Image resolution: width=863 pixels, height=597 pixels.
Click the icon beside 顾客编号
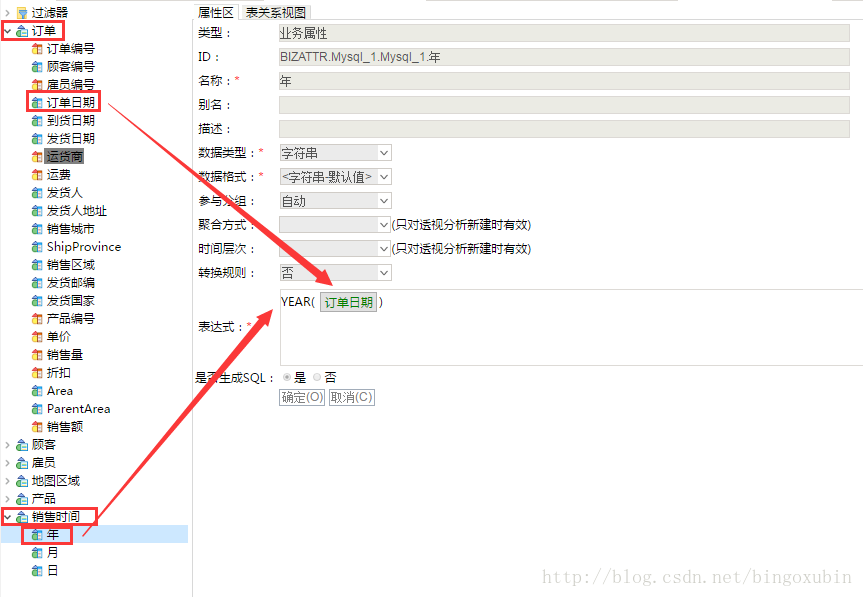point(37,67)
